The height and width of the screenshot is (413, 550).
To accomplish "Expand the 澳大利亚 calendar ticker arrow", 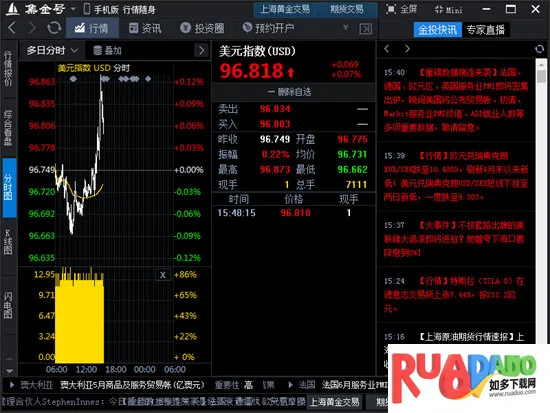I will [12, 385].
